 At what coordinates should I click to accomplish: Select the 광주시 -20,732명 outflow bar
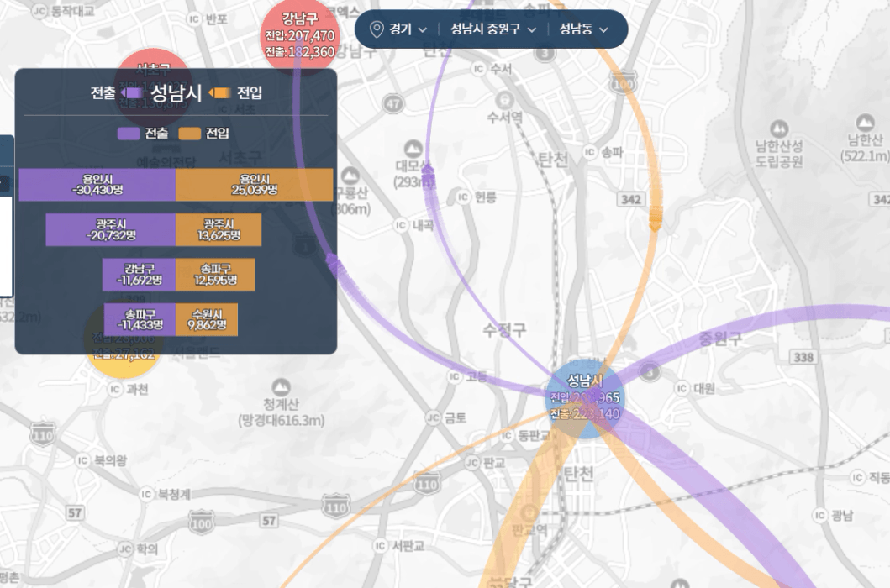point(111,230)
